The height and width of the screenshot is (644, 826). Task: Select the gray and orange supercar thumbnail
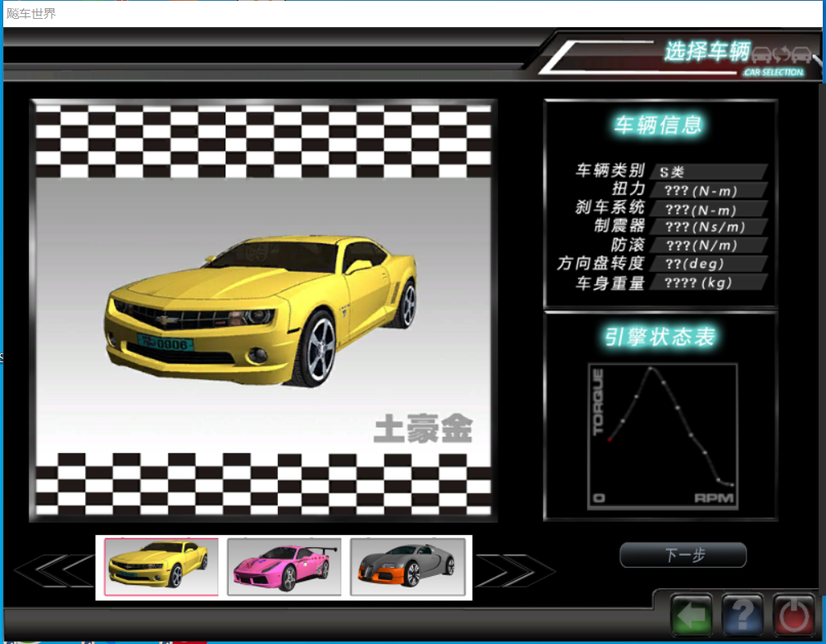[406, 567]
